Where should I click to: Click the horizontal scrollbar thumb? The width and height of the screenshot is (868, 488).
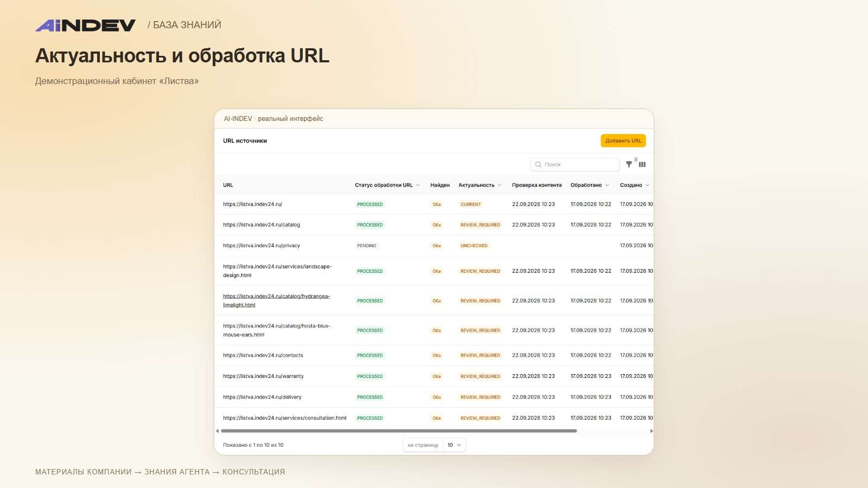tap(399, 431)
